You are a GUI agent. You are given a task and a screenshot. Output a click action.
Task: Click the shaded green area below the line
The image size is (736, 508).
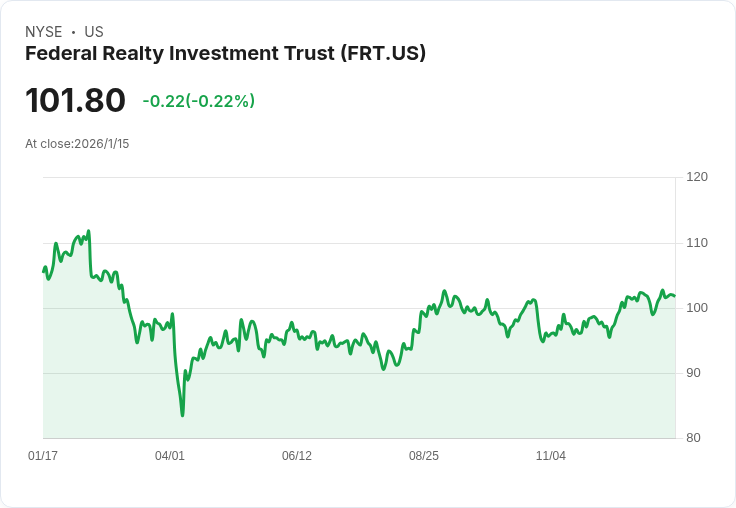359,404
